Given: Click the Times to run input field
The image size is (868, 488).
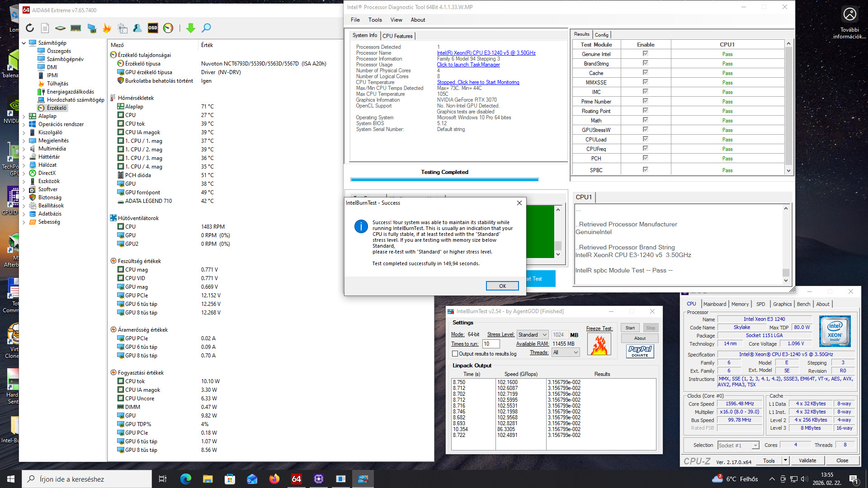Looking at the screenshot, I should coord(491,344).
